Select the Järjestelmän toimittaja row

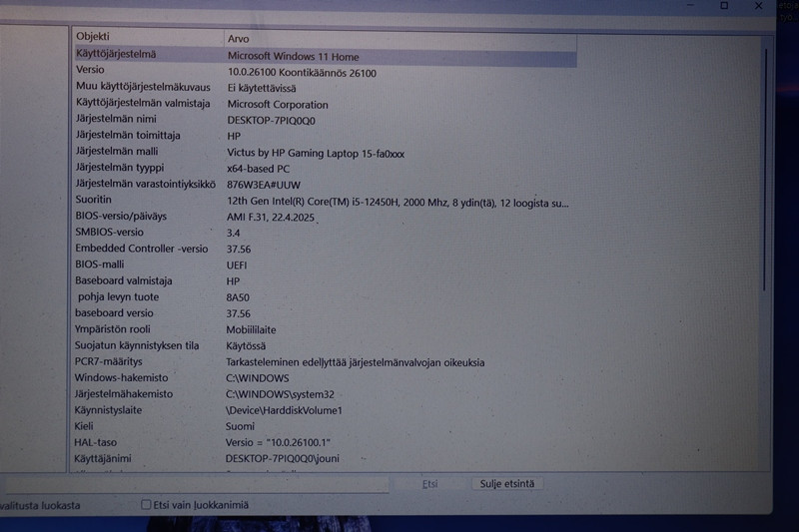326,136
